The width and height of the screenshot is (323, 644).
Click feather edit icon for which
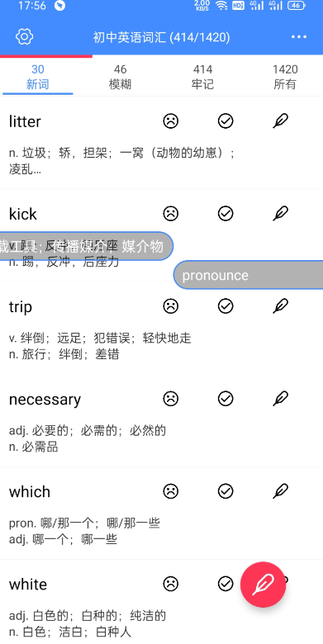(x=281, y=491)
